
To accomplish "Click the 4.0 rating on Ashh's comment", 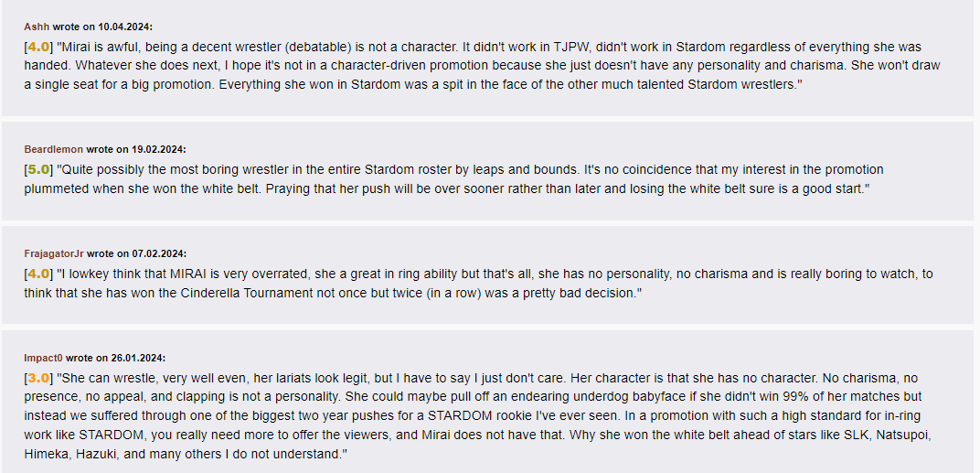I will (38, 47).
